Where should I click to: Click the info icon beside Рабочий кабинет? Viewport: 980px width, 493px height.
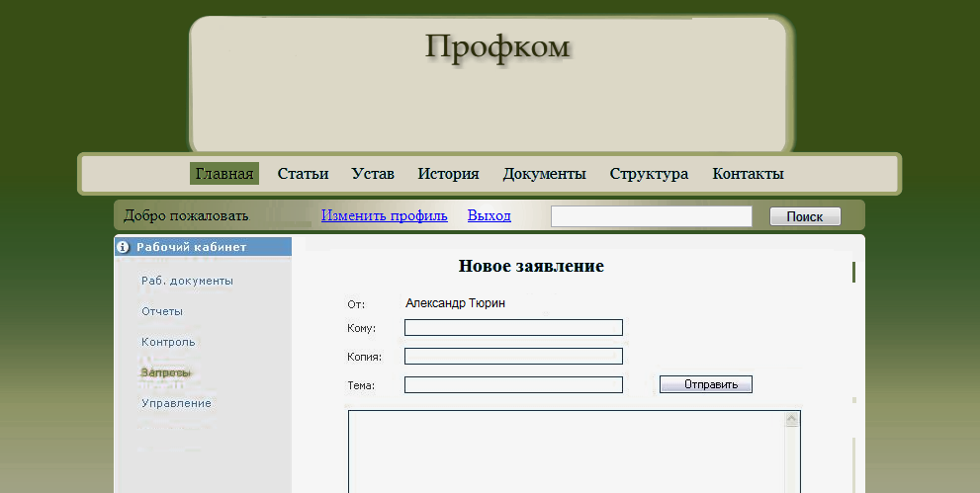pyautogui.click(x=124, y=247)
